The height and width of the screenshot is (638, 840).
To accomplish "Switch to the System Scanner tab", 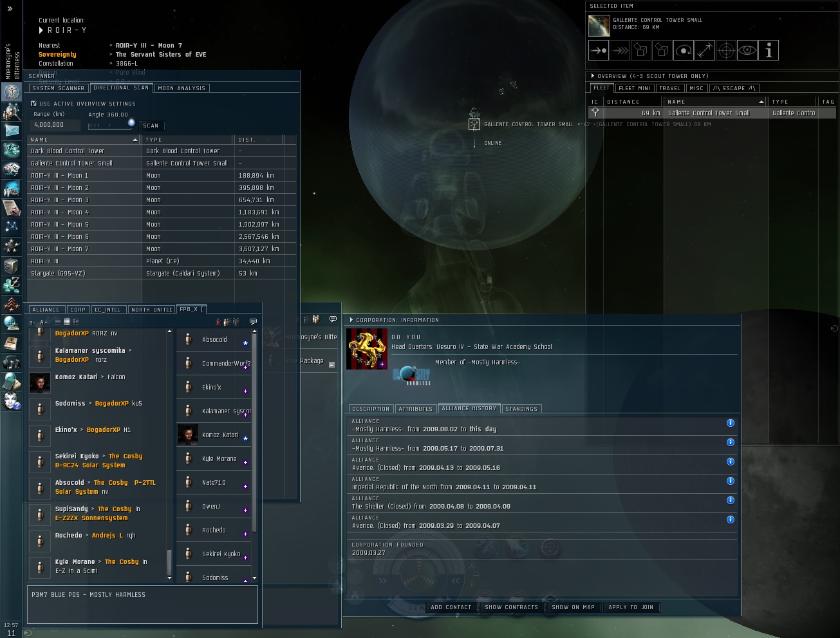I will [59, 88].
